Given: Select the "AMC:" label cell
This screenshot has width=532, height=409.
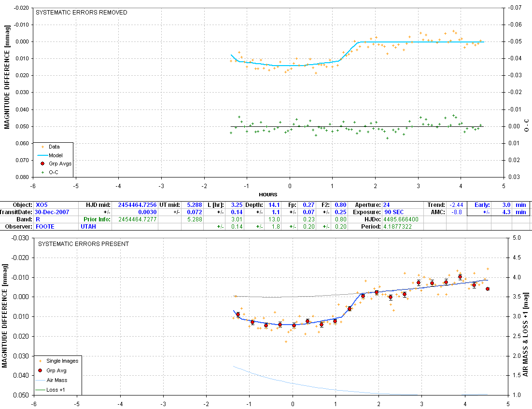Looking at the screenshot, I should tap(438, 212).
